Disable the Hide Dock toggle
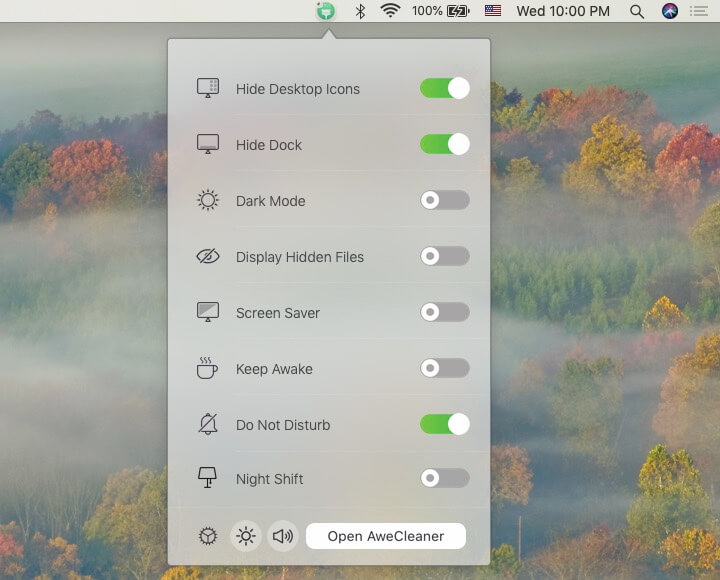Screen dimensions: 720x580 [x=445, y=145]
